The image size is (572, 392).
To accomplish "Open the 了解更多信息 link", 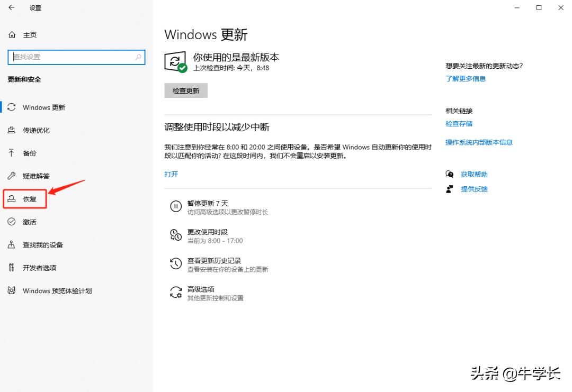I will pos(466,79).
